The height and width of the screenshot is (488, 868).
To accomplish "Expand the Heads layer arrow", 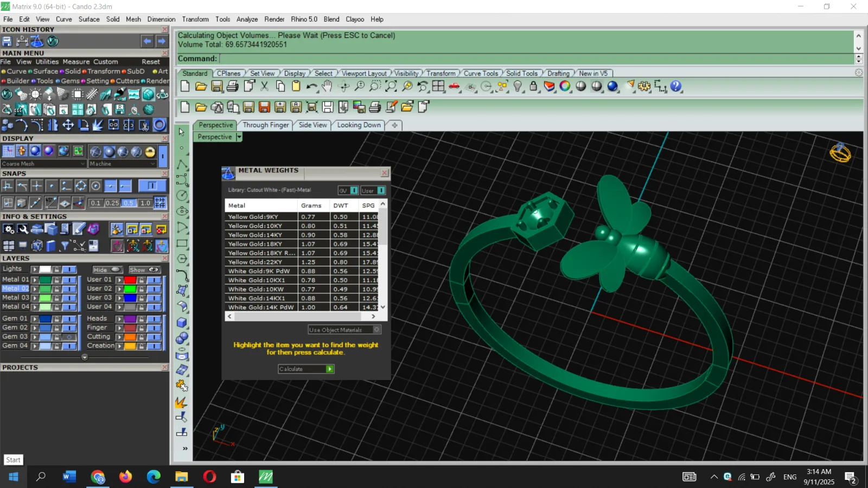I will point(119,319).
